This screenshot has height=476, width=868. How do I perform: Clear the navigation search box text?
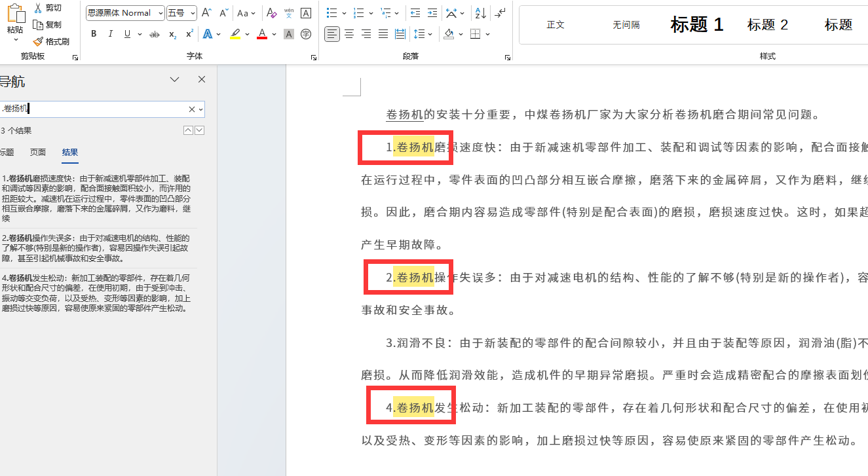(x=191, y=109)
